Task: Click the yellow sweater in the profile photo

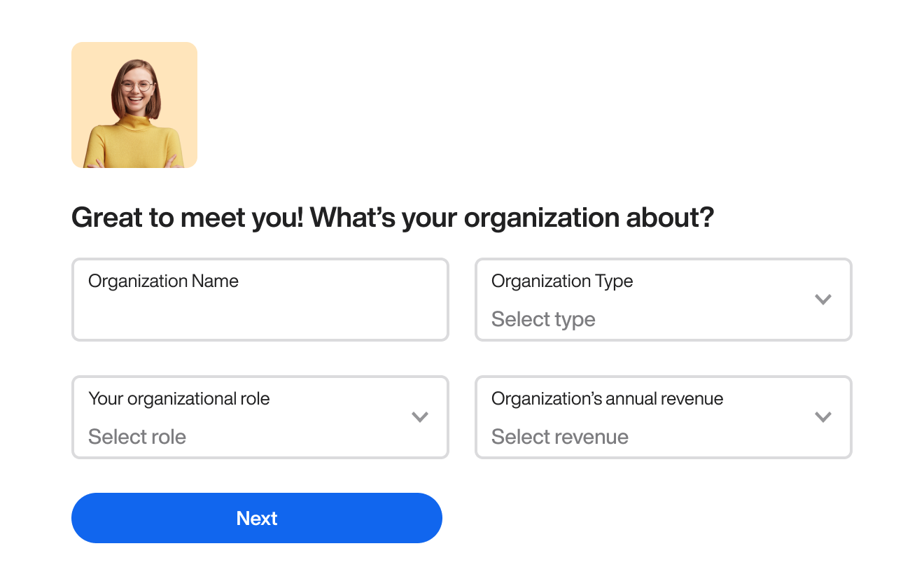Action: point(133,143)
